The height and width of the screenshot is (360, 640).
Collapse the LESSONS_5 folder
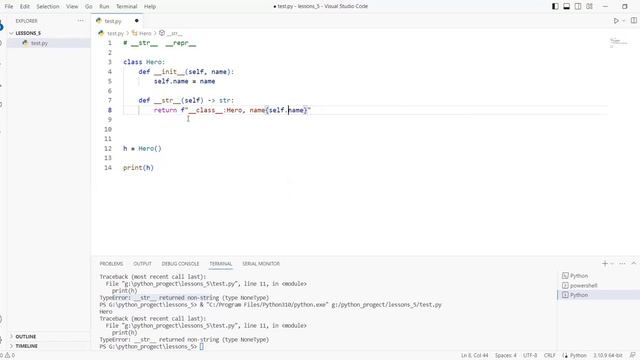[x=28, y=33]
